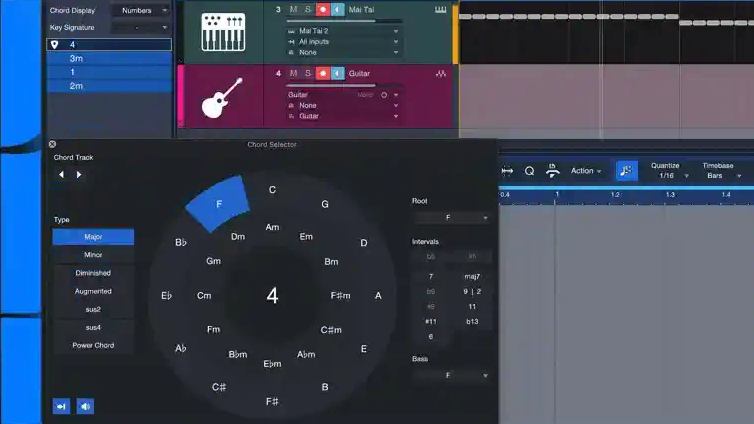Click the zoom magnifier icon in editor toolbar
The height and width of the screenshot is (424, 754).
coord(529,171)
